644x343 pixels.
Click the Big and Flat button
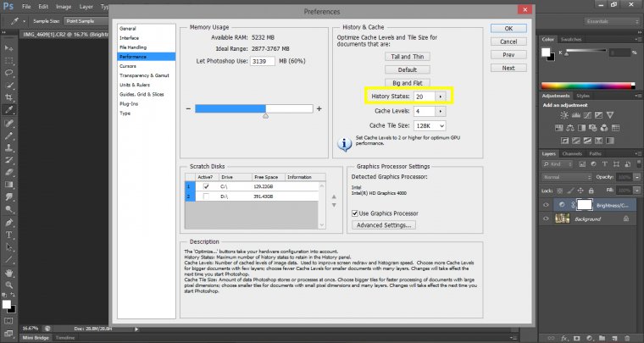407,83
